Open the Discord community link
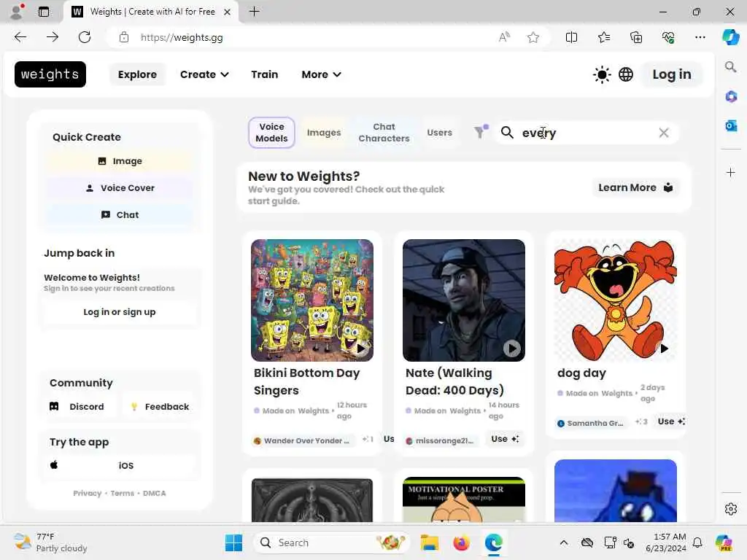This screenshot has height=560, width=747. click(77, 407)
